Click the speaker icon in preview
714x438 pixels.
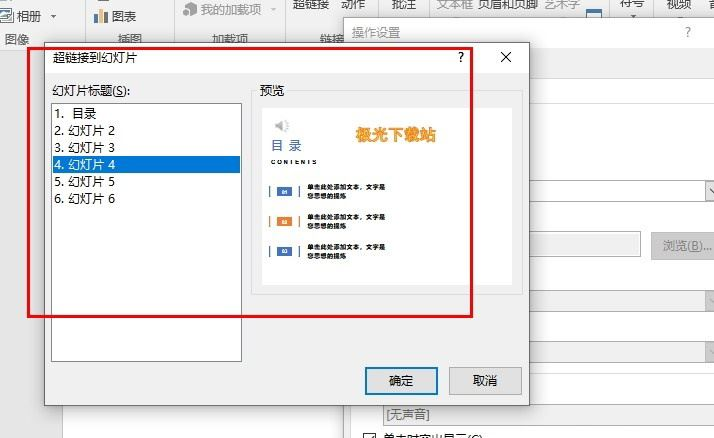(x=281, y=125)
